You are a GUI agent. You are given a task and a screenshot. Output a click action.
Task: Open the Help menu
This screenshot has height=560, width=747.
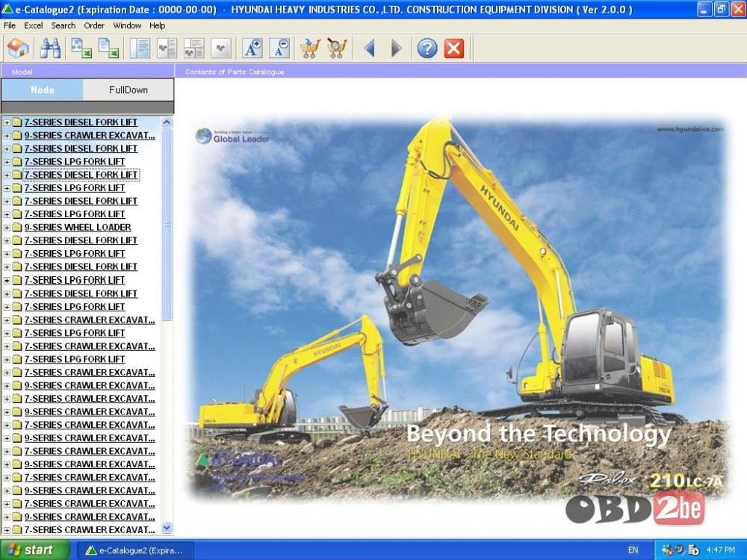coord(157,25)
